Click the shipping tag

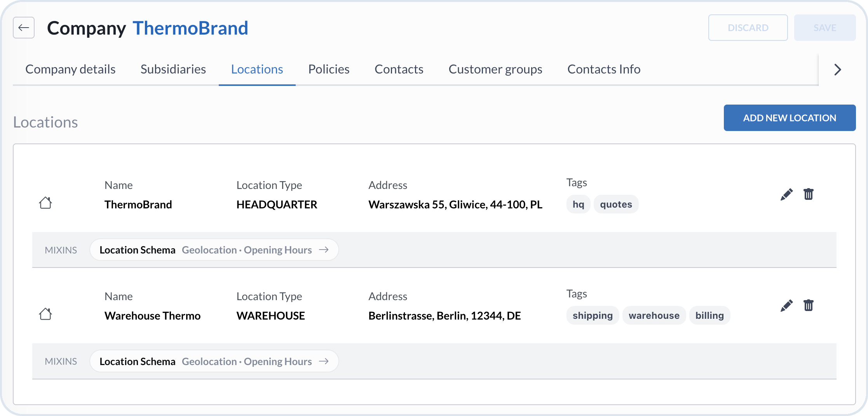coord(593,315)
